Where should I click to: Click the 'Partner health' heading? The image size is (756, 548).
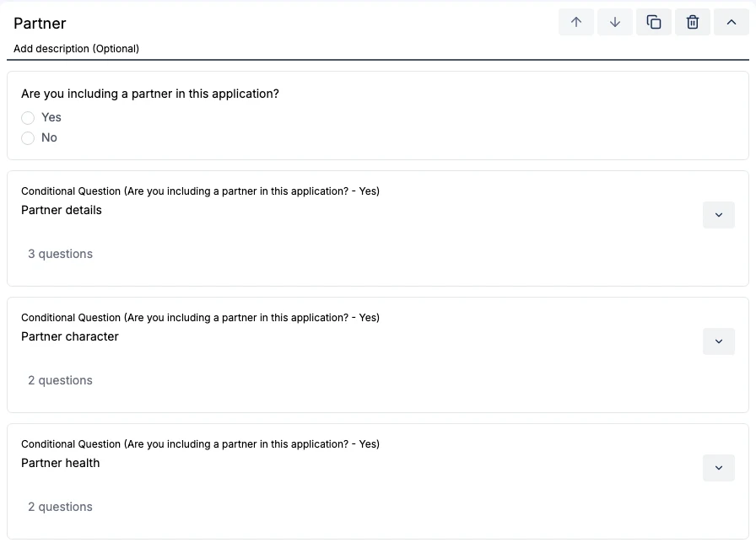tap(60, 463)
